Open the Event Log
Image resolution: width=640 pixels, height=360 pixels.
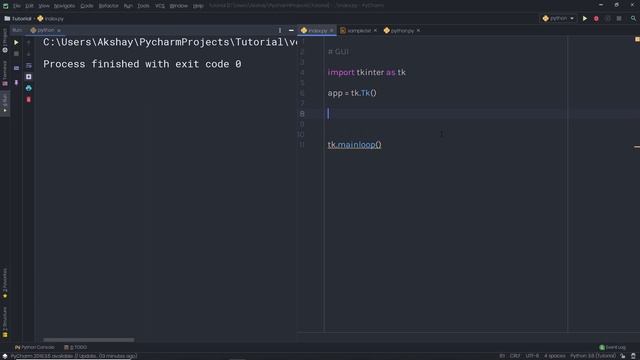[612, 347]
